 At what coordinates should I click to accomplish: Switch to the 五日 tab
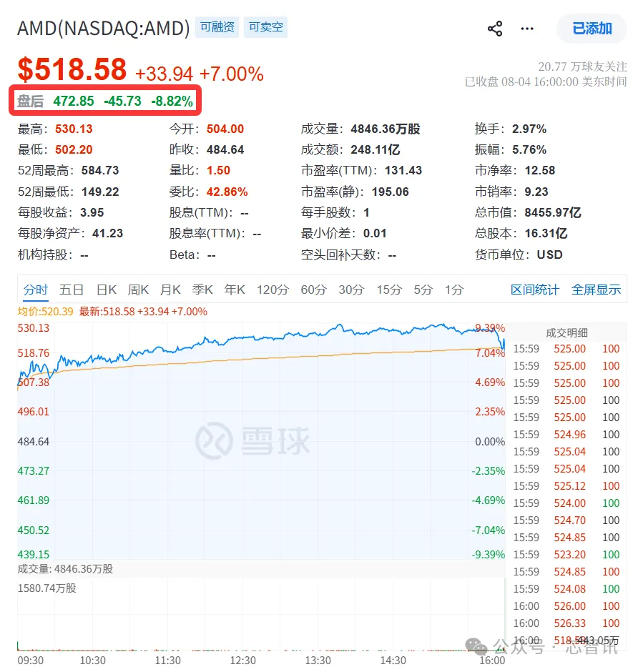click(x=72, y=290)
